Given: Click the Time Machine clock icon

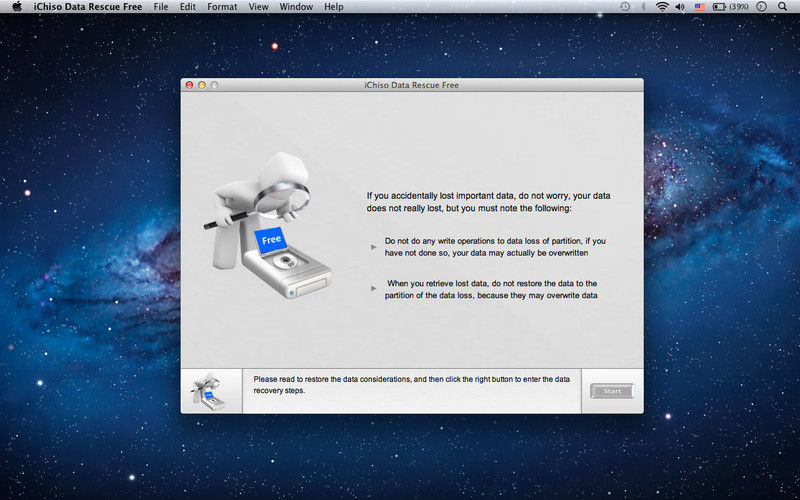Looking at the screenshot, I should tap(625, 7).
